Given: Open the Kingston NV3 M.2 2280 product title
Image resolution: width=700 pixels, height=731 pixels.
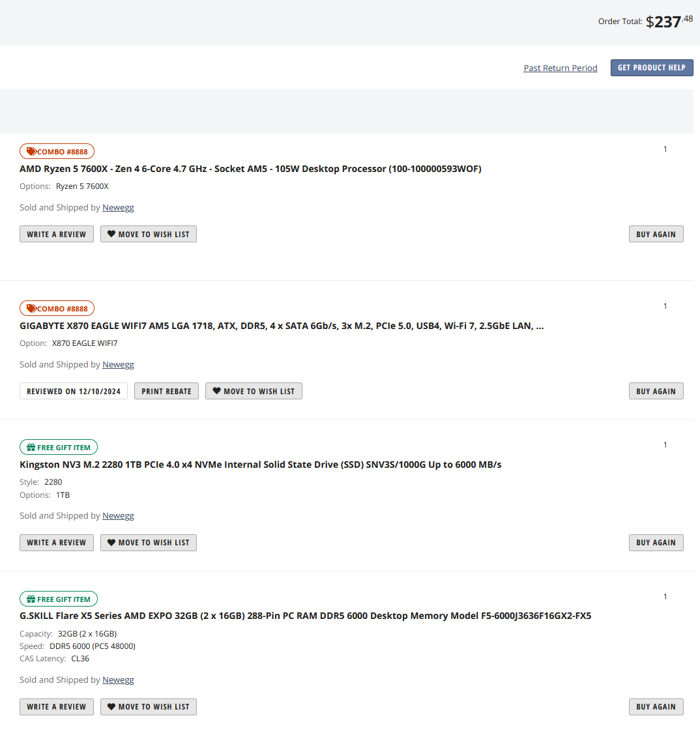Looking at the screenshot, I should (260, 465).
